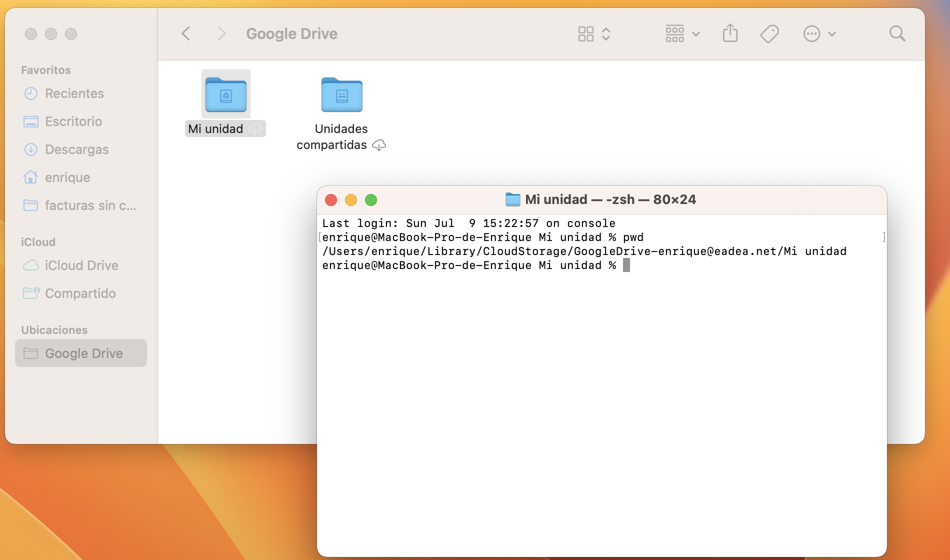Close the Terminal window with red button

pos(331,200)
